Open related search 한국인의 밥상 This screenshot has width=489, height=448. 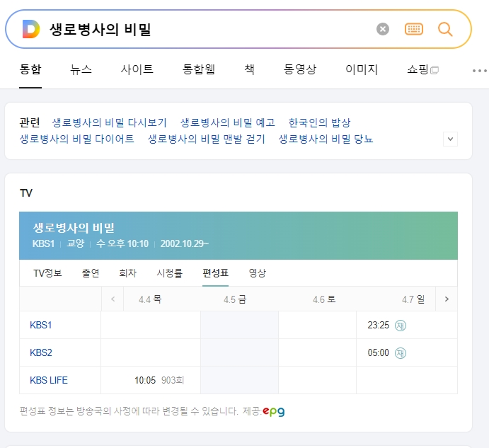click(319, 122)
